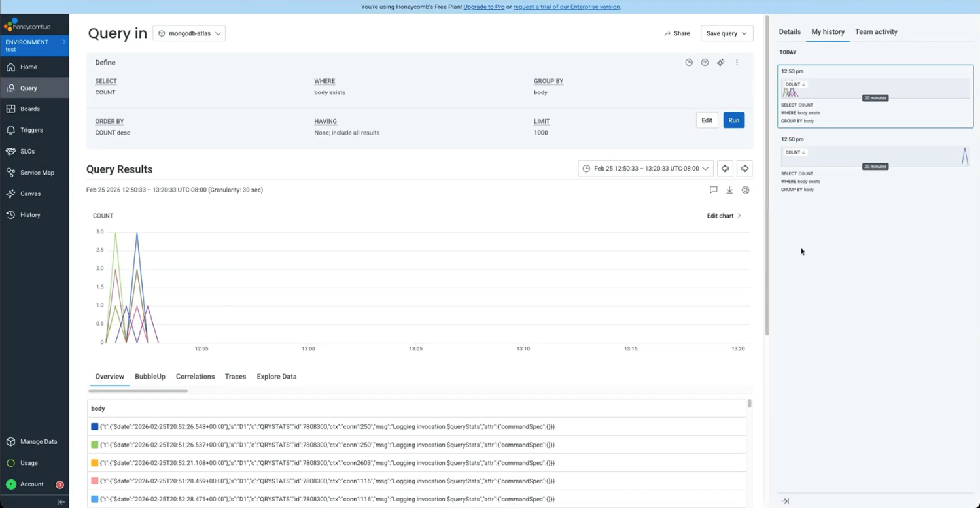Click the Honeycomb logo
This screenshot has width=980, height=508.
[27, 25]
